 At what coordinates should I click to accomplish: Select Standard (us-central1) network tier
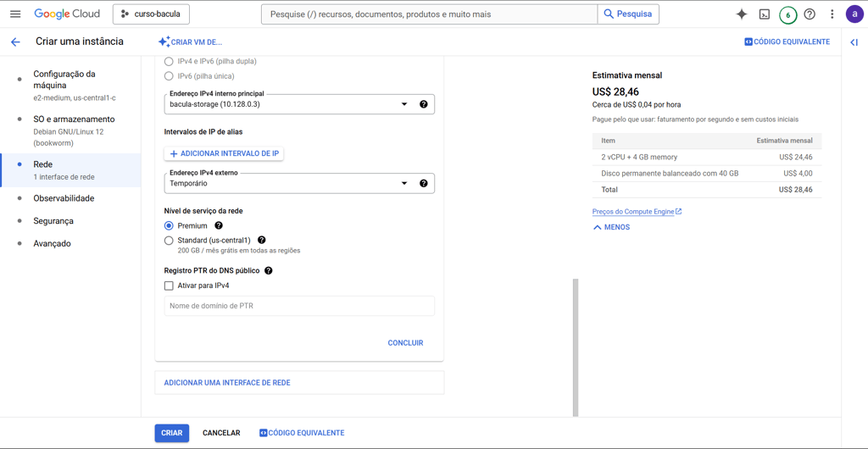pyautogui.click(x=169, y=241)
